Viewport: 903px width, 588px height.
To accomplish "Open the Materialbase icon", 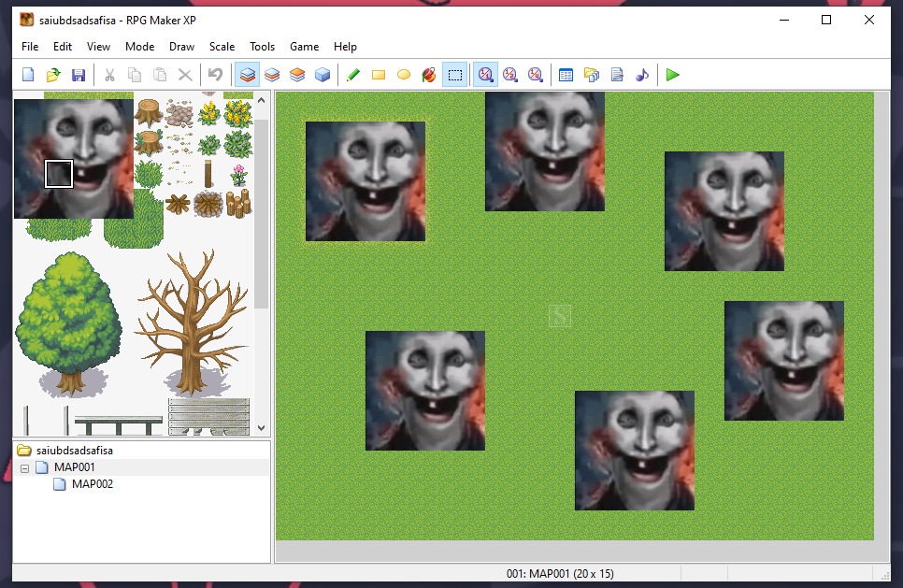I will point(592,75).
